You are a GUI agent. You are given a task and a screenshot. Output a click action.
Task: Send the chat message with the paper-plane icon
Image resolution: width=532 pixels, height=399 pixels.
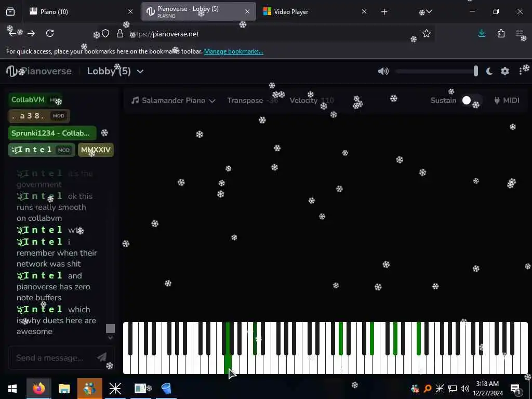tap(102, 357)
